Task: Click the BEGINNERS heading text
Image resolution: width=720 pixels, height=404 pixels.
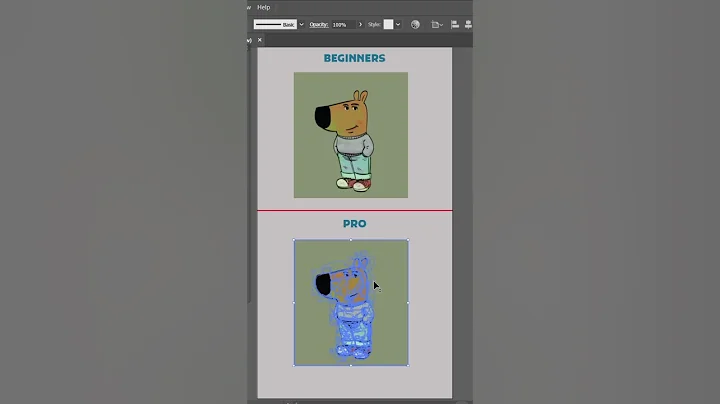Action: 354,58
